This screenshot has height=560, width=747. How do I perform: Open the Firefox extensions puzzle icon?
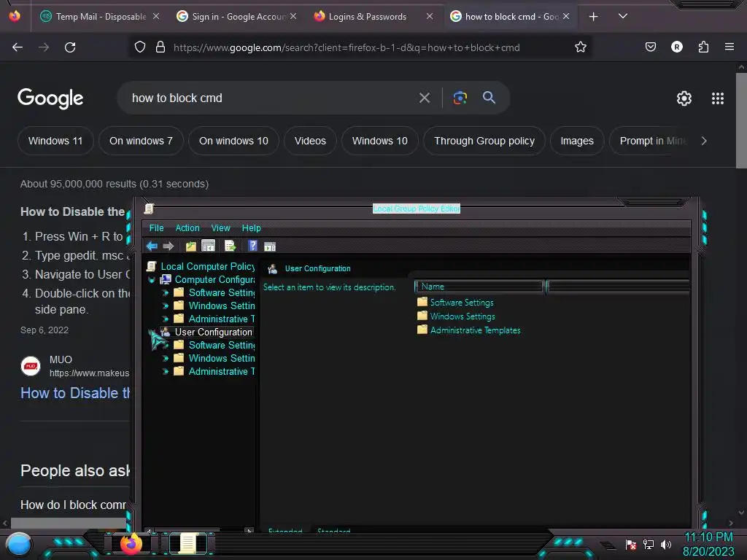(x=703, y=47)
